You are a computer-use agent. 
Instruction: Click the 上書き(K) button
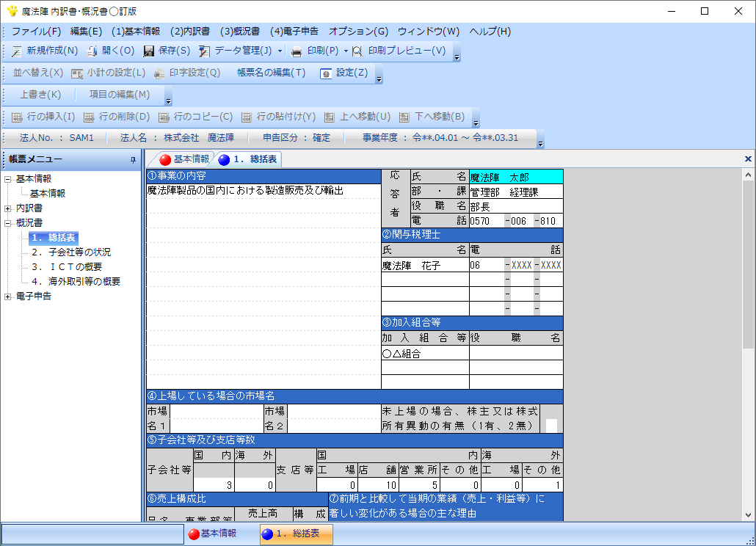pyautogui.click(x=40, y=95)
